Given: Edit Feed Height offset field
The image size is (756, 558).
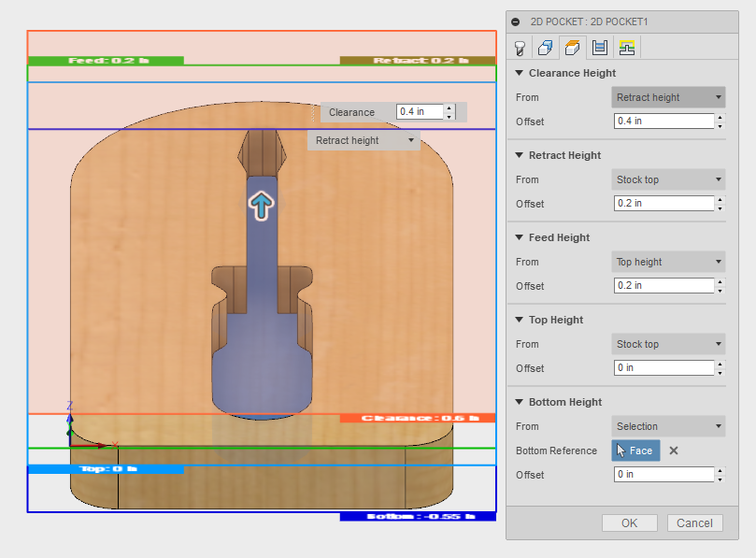Looking at the screenshot, I should click(663, 285).
